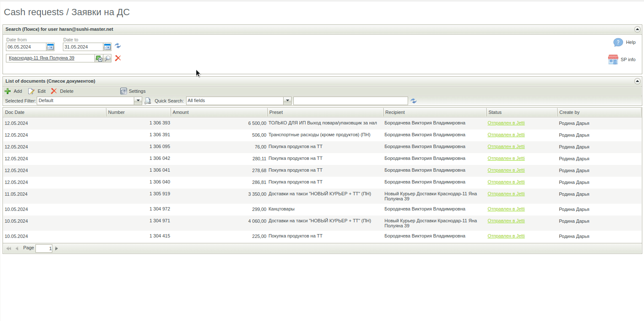Click amount 4 060,00

coord(257,221)
